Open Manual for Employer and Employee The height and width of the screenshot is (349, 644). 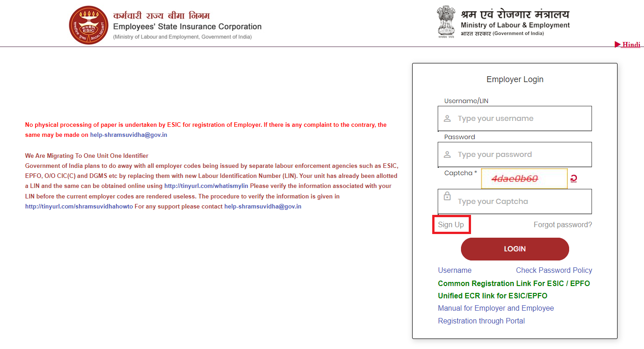[x=496, y=308]
